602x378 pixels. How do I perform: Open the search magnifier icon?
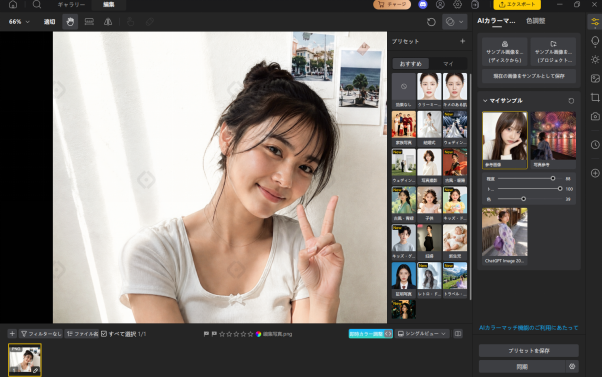[36, 4]
